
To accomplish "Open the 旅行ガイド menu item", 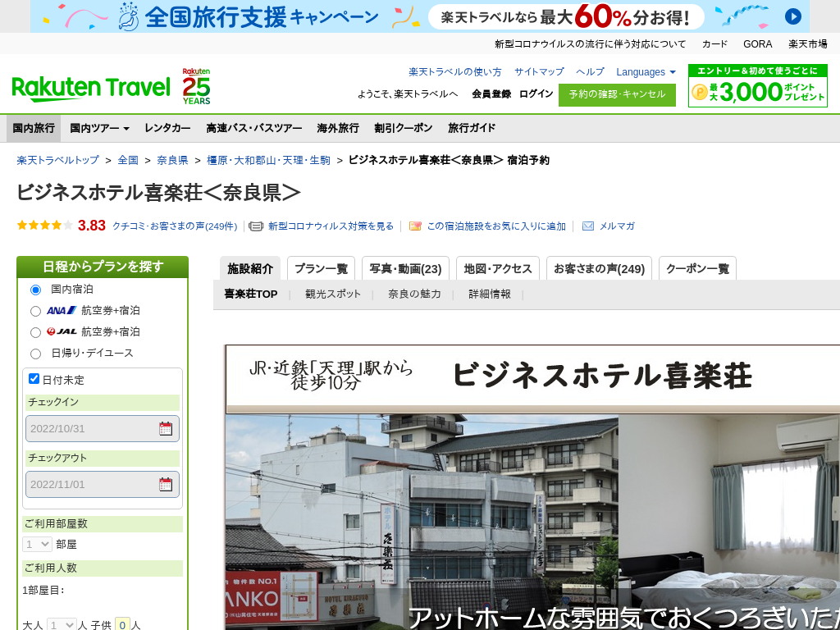I will click(472, 128).
